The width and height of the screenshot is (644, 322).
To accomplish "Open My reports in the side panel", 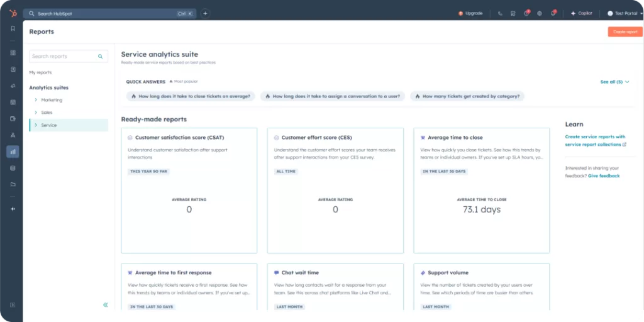I will tap(40, 72).
